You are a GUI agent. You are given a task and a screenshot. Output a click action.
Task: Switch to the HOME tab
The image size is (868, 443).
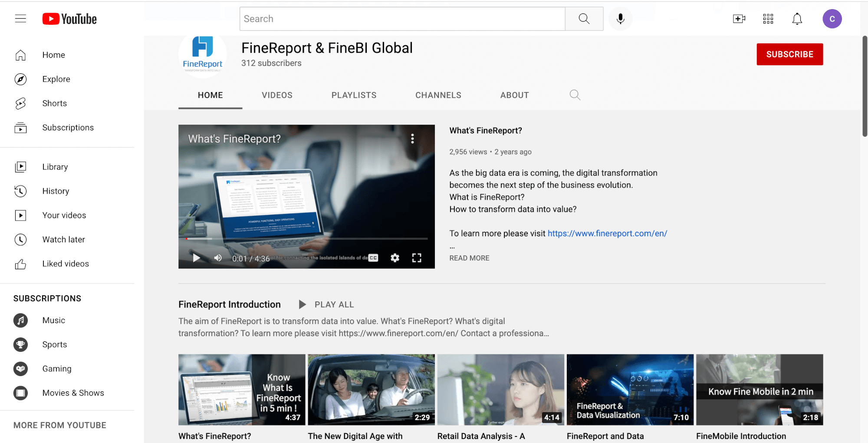tap(210, 95)
